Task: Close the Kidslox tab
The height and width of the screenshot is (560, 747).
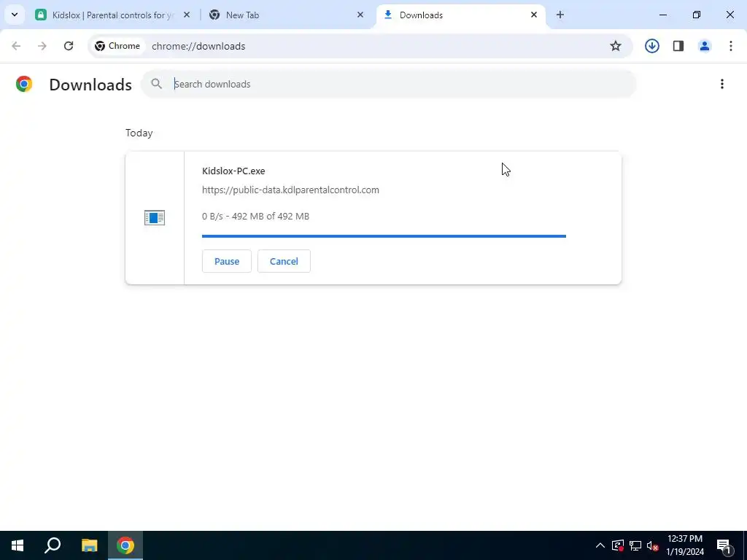Action: [187, 15]
